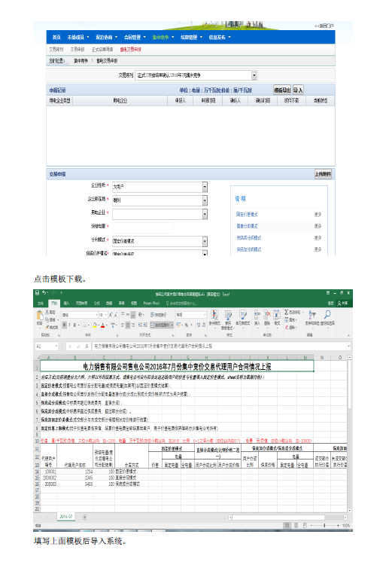Open the Excel number format dropdown
392x571 pixels.
205,315
